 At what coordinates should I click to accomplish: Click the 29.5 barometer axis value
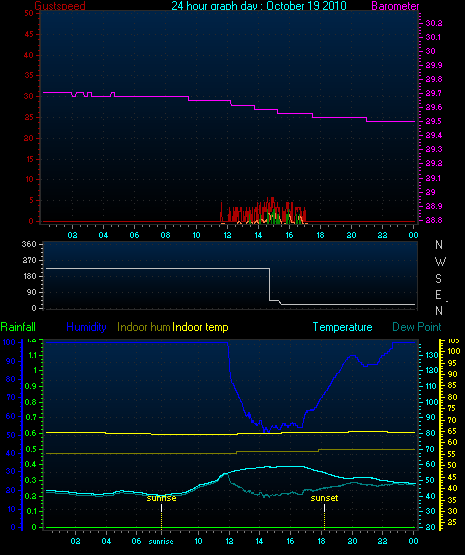click(x=434, y=121)
